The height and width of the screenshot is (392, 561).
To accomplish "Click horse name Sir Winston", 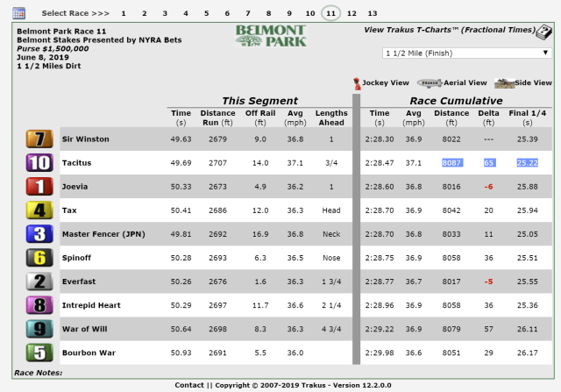I will [86, 139].
